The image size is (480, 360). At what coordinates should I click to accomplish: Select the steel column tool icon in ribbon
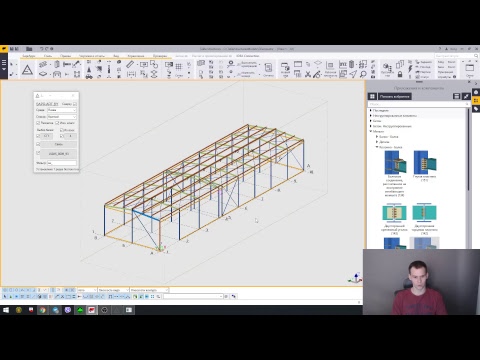point(57,64)
